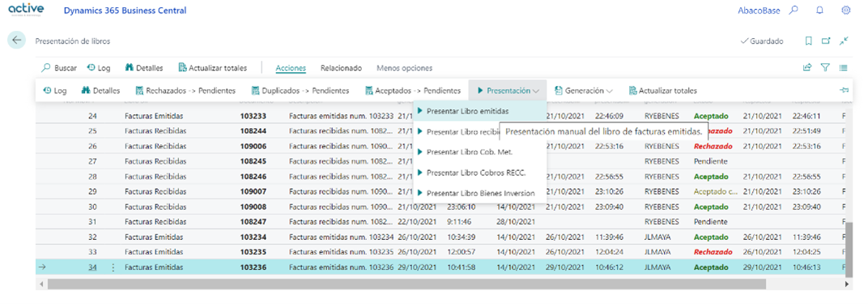Open Log in the actions ribbon
868x304 pixels.
54,90
